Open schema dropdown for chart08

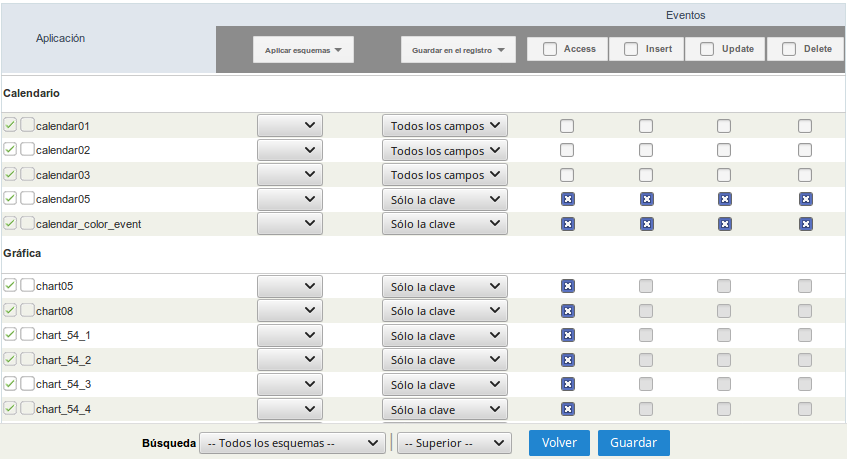tap(290, 310)
